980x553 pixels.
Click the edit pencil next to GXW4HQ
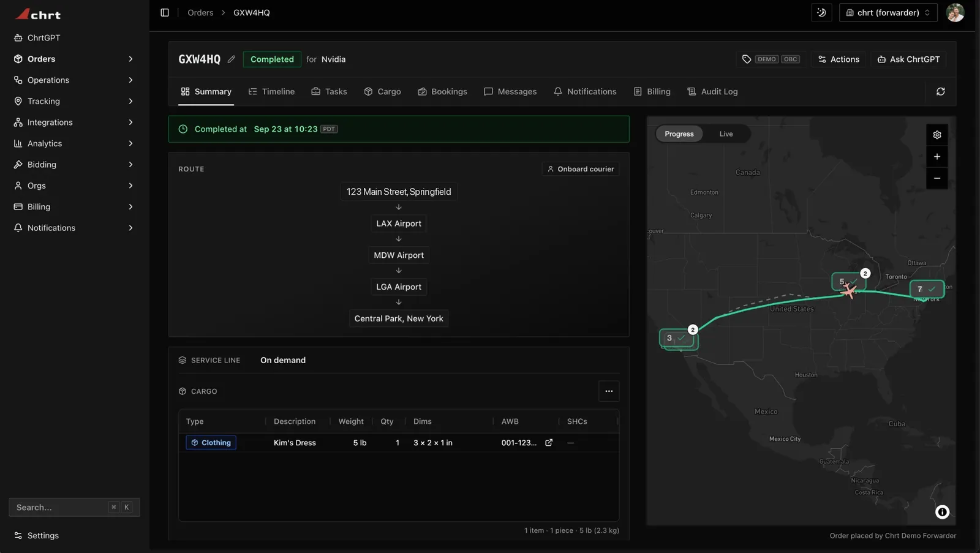click(231, 59)
